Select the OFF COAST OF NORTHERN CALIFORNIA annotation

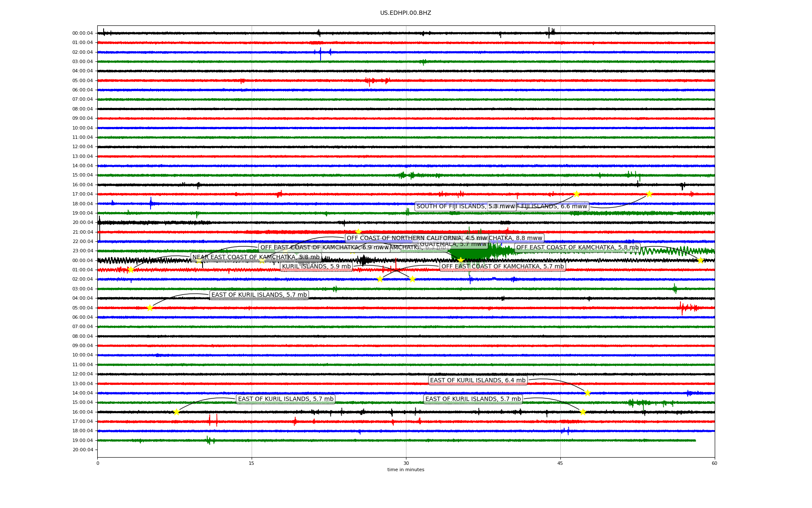pos(417,238)
